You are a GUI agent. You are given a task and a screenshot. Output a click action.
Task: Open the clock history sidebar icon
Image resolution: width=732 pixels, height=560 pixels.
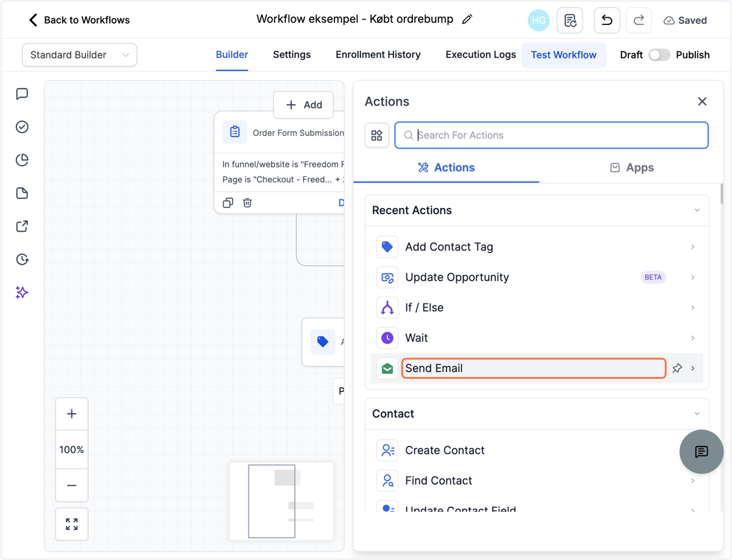[x=22, y=259]
